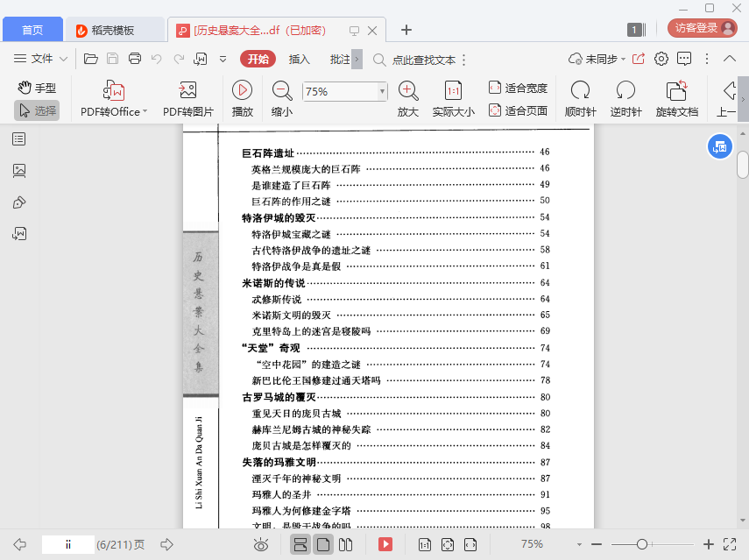Click the red play button in status bar
The image size is (749, 560).
tap(385, 544)
